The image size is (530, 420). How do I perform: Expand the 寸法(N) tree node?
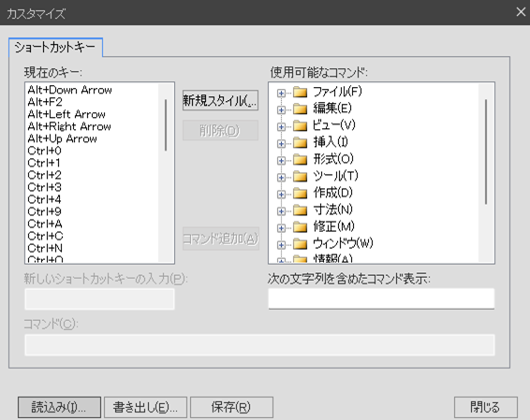pos(281,211)
